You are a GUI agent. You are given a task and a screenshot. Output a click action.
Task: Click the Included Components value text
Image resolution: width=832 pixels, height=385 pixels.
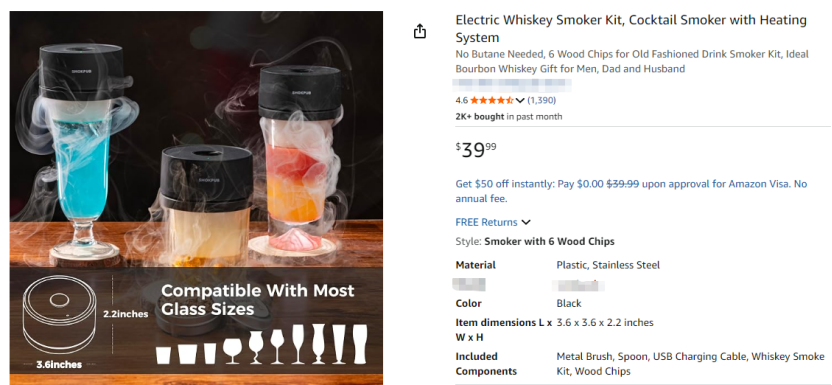[690, 364]
